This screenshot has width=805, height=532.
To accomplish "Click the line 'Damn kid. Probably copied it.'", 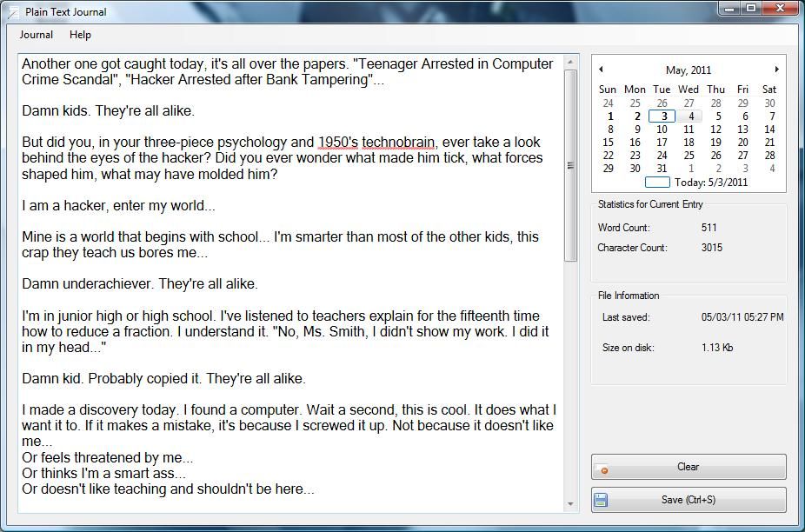I will point(111,378).
